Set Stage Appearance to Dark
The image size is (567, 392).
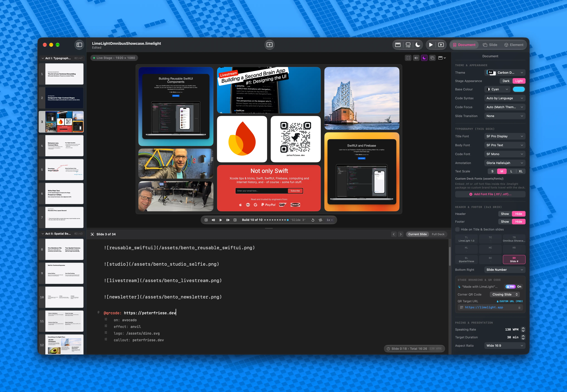506,81
